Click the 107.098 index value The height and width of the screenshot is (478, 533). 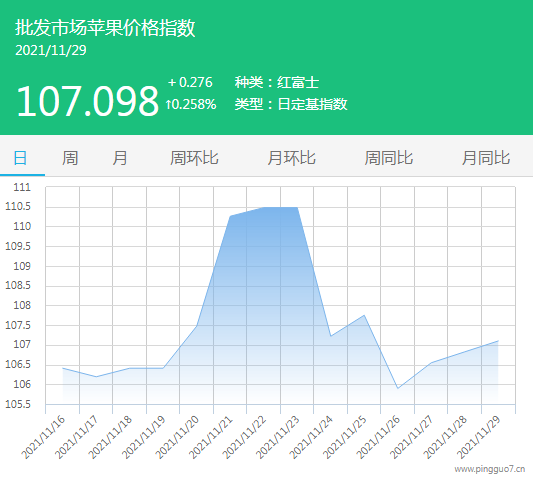coord(88,101)
